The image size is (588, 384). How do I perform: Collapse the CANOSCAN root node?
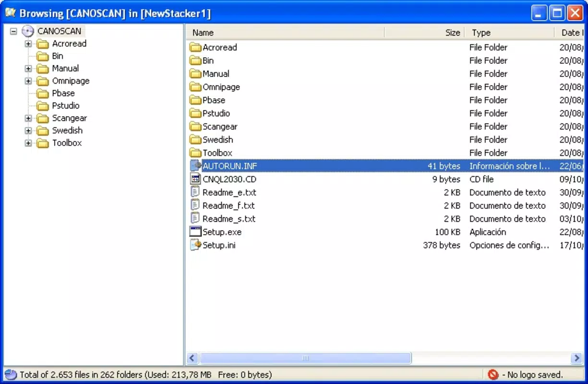point(13,31)
